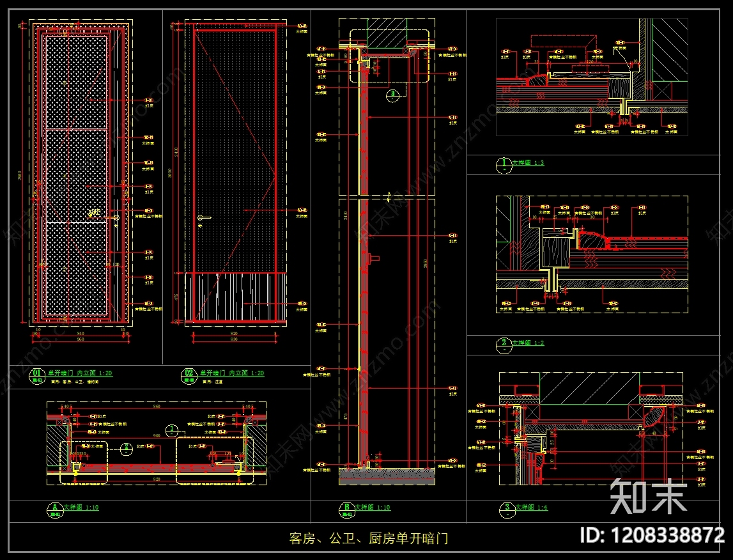The width and height of the screenshot is (733, 560).
Task: Select circled marker 1 beside "大样图 1:3"
Action: (x=504, y=164)
